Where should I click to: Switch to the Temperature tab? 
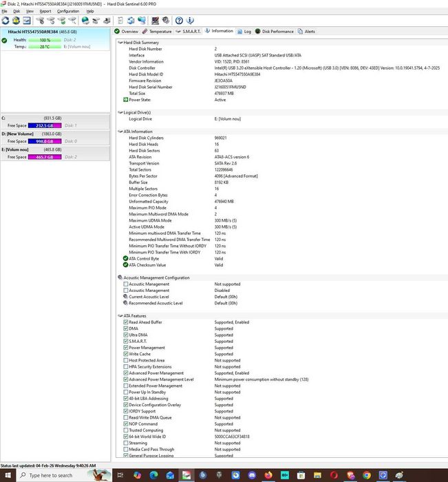pyautogui.click(x=157, y=32)
